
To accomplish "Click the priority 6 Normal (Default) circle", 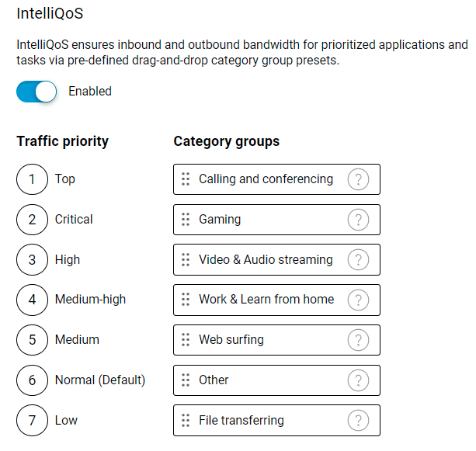I will pos(32,380).
